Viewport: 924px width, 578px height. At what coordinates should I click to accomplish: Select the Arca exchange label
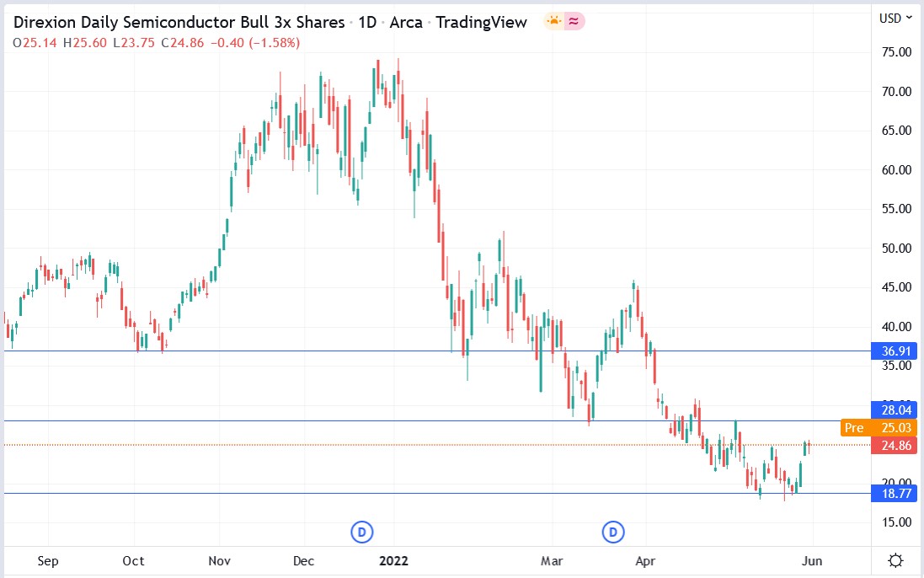(x=408, y=22)
